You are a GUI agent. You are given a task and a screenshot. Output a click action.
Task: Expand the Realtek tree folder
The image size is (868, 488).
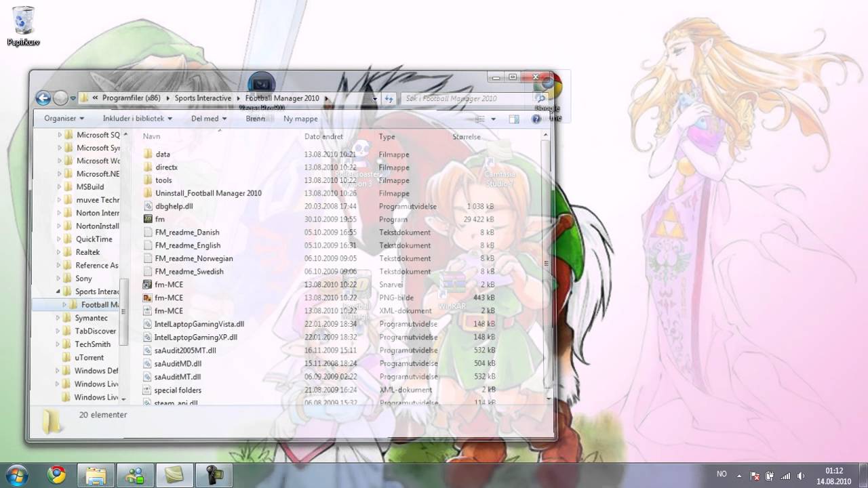coord(60,252)
